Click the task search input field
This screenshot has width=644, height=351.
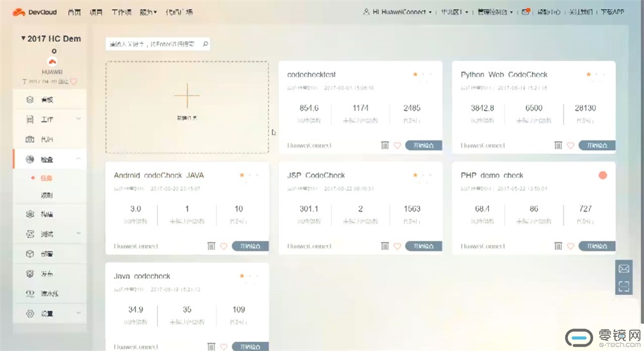[x=153, y=44]
